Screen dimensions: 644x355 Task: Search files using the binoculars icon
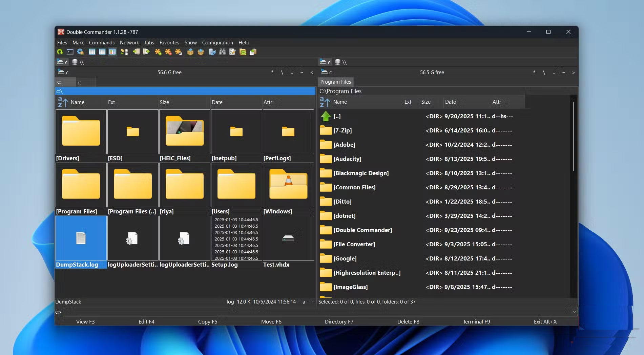coord(222,51)
